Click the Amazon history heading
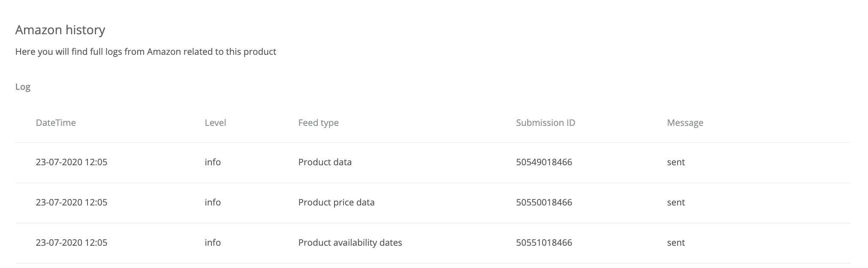868x268 pixels. pos(60,30)
